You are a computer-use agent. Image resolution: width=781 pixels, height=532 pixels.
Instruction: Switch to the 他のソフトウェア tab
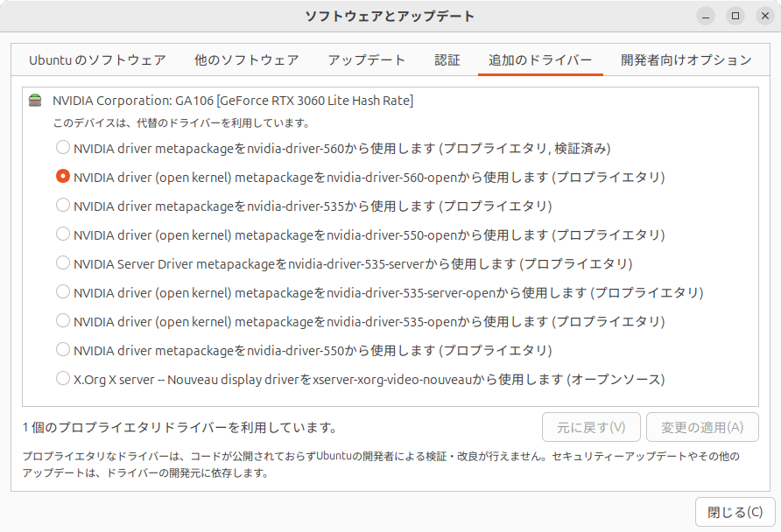coord(247,60)
